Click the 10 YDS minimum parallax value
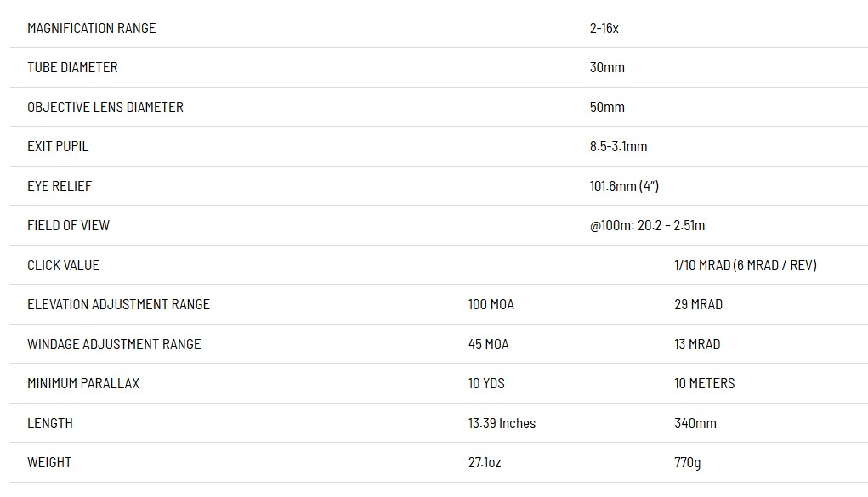Screen dimensions: 868x497 pos(486,383)
